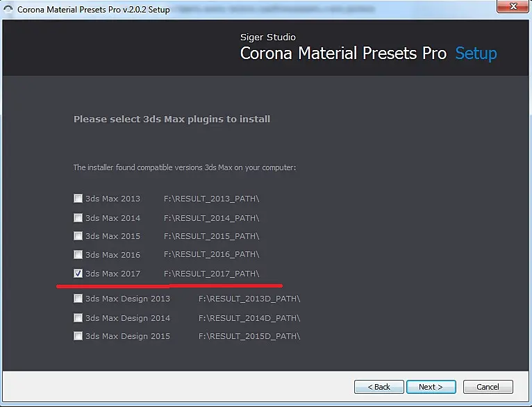
Task: Close the Setup window
Action: click(513, 6)
